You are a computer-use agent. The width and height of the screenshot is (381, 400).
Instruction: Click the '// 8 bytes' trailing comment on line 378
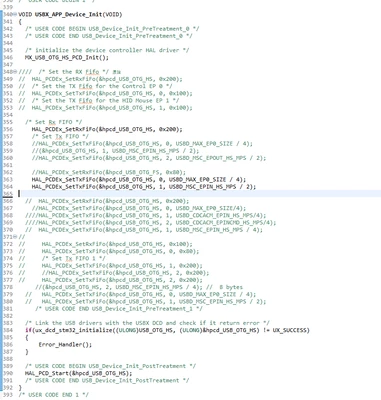pyautogui.click(x=224, y=287)
